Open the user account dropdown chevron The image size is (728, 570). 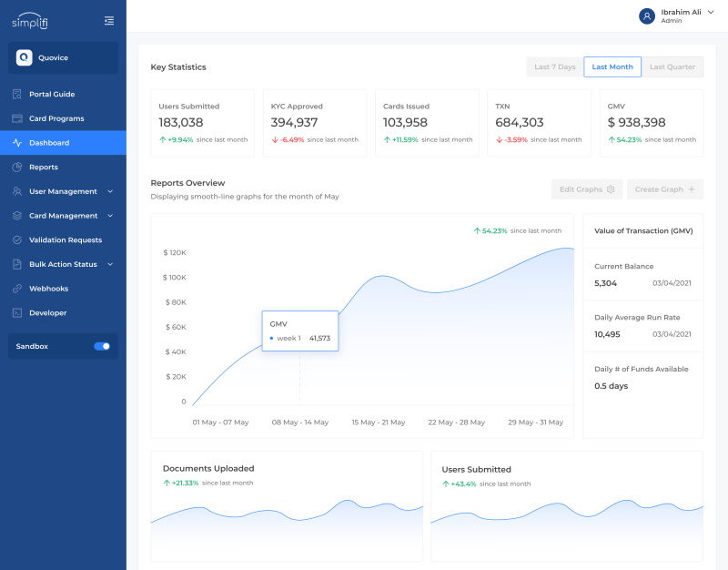711,12
